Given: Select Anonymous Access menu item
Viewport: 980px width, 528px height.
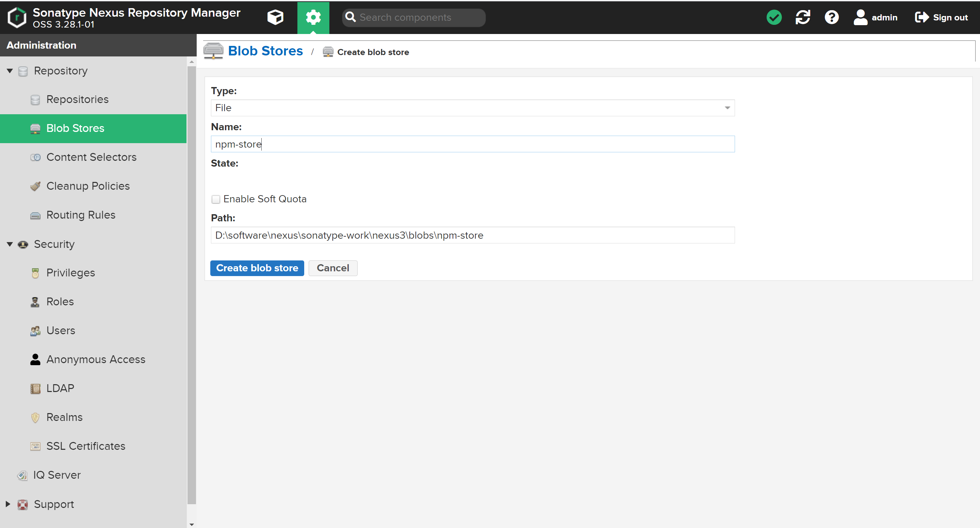Looking at the screenshot, I should coord(96,359).
